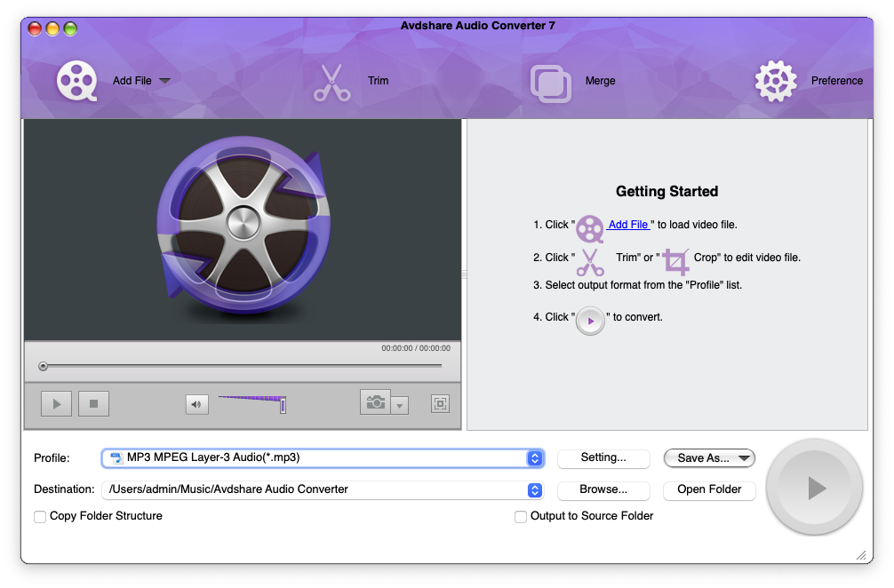Enable Output to Source Folder checkbox
Viewport: 894px width, 588px height.
[x=521, y=517]
